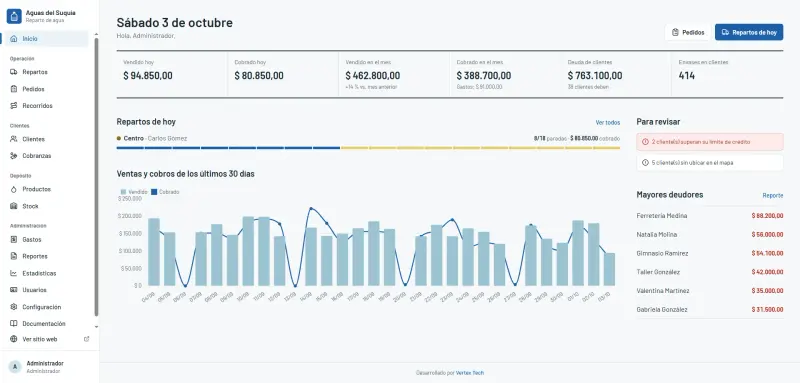Image resolution: width=800 pixels, height=383 pixels.
Task: Click the Estadísticas chart icon
Action: click(14, 273)
